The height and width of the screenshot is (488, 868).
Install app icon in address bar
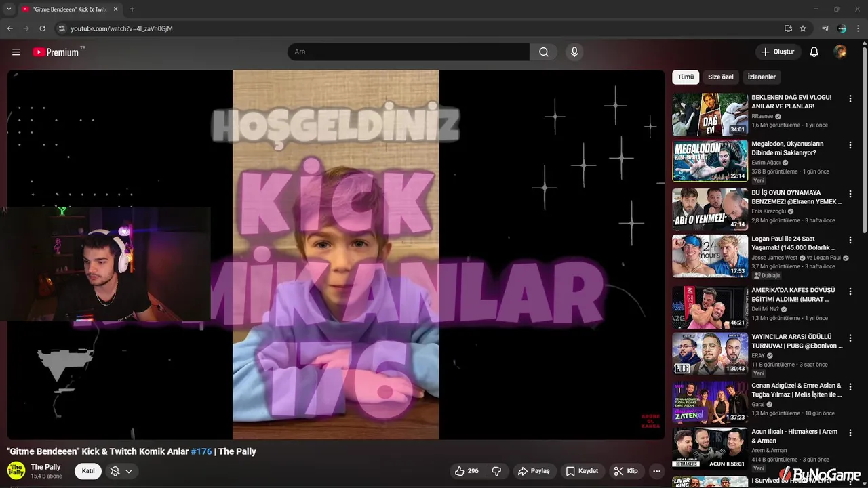tap(788, 28)
